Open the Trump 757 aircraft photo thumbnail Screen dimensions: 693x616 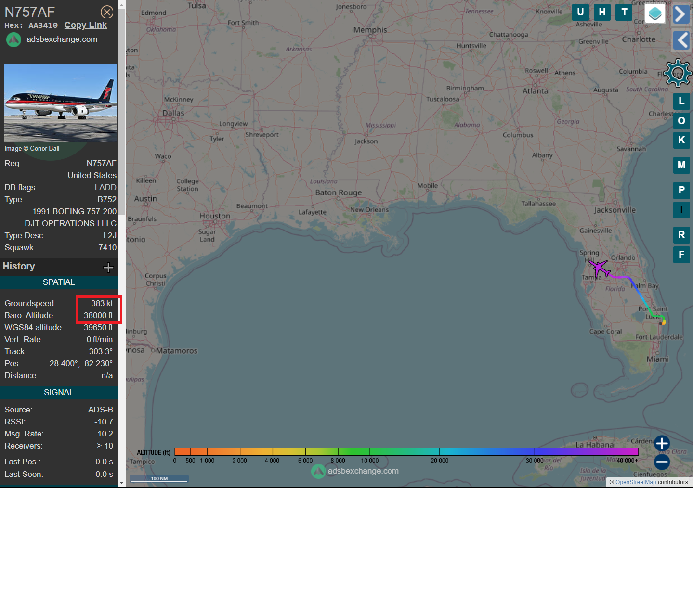61,103
